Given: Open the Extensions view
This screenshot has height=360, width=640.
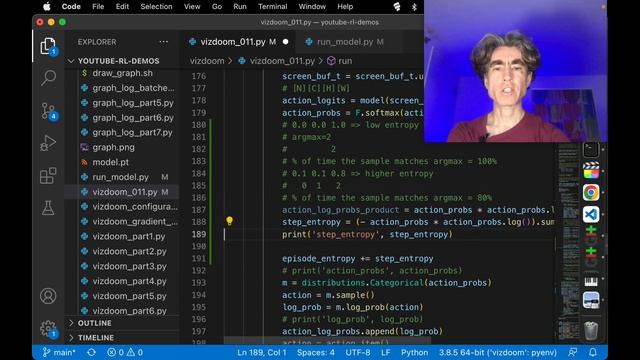Looking at the screenshot, I should pyautogui.click(x=48, y=176).
